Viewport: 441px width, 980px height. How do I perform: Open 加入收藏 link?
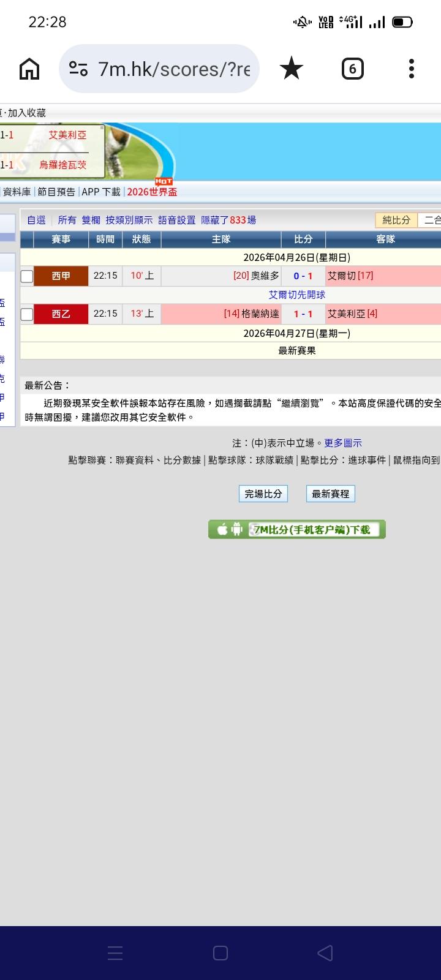click(x=26, y=113)
